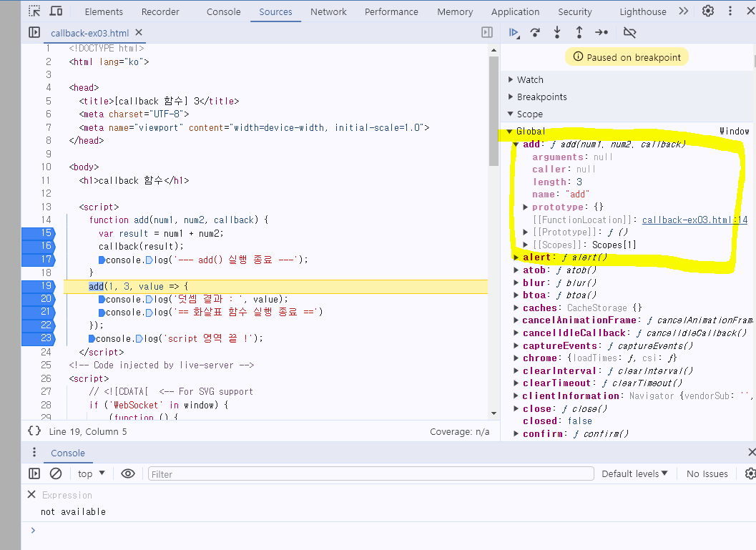
Task: Open the console drawer three-dot menu
Action: (x=34, y=452)
